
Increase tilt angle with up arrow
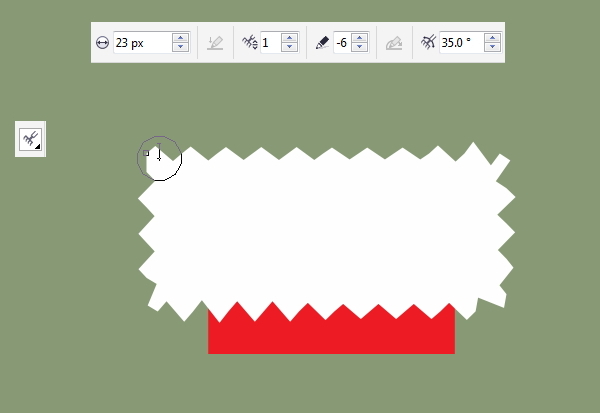click(492, 38)
